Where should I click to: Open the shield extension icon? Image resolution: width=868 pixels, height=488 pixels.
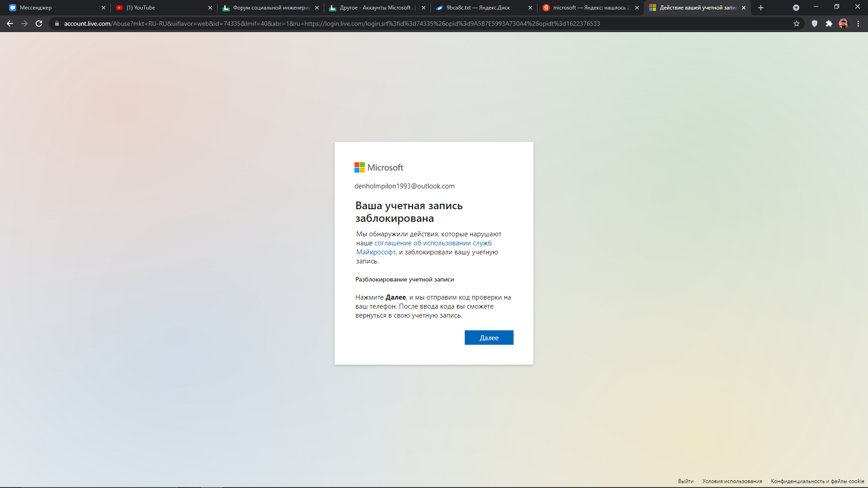[x=815, y=23]
